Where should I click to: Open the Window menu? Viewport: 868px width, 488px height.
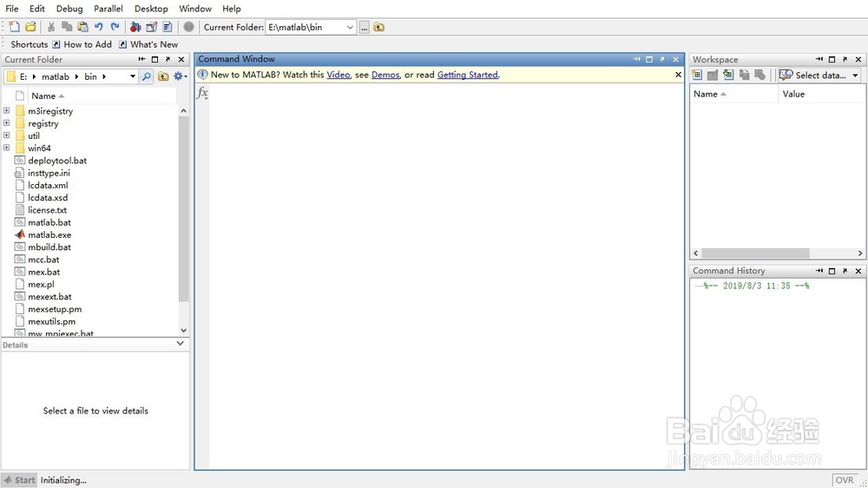tap(194, 9)
